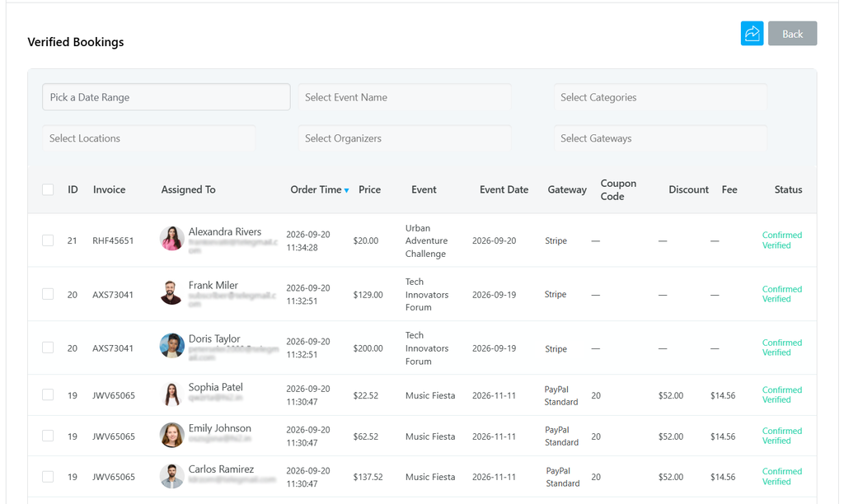Click PayPal Standard gateway in Sophia Patel row
Screen dimensions: 844x504
coord(560,395)
